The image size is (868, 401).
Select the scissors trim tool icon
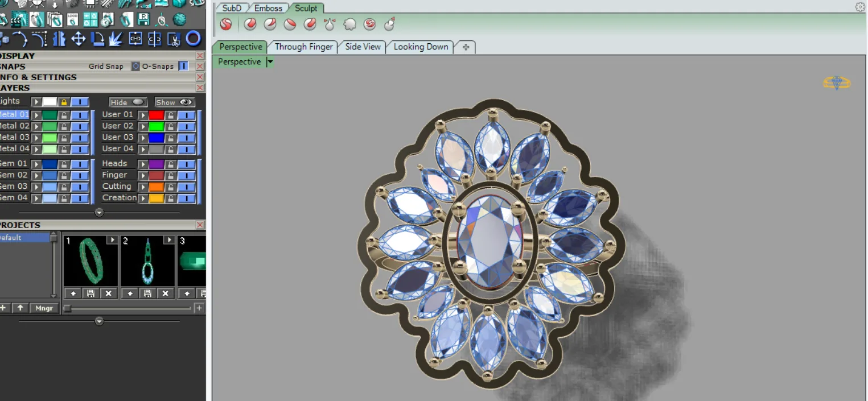(x=174, y=39)
